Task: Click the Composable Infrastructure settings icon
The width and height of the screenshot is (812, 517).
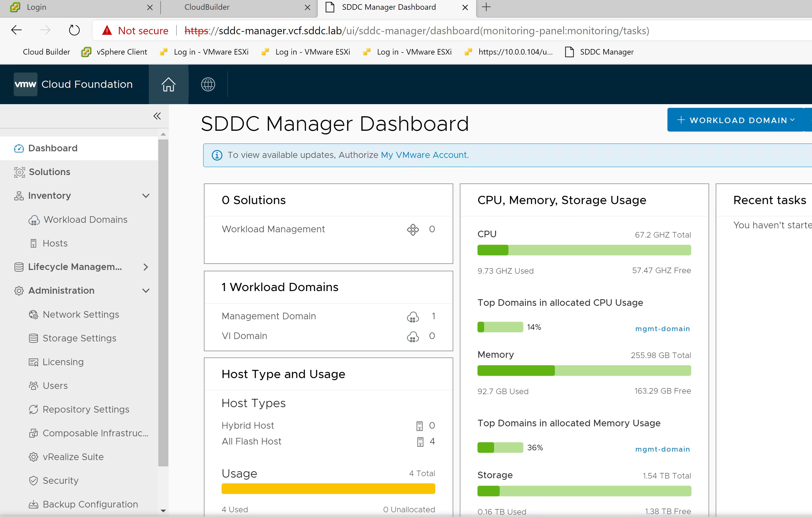Action: (34, 433)
